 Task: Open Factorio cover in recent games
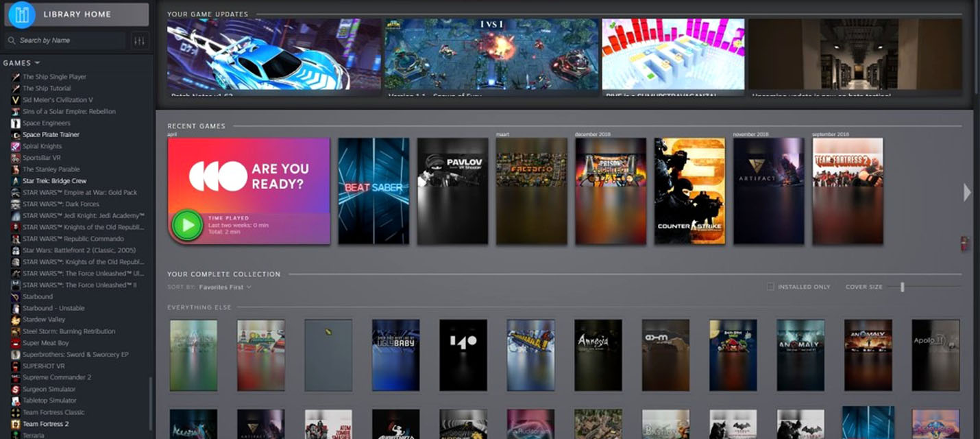click(x=532, y=191)
